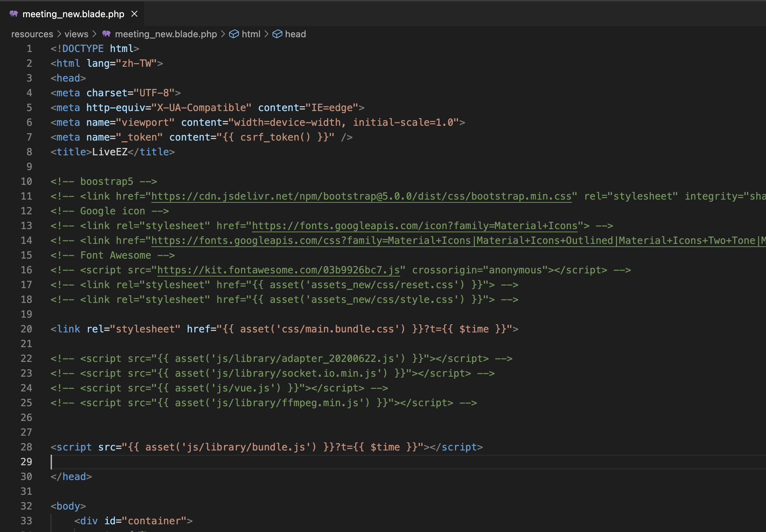The width and height of the screenshot is (766, 532).
Task: Expand chevron after views in breadcrumb
Action: coord(94,34)
